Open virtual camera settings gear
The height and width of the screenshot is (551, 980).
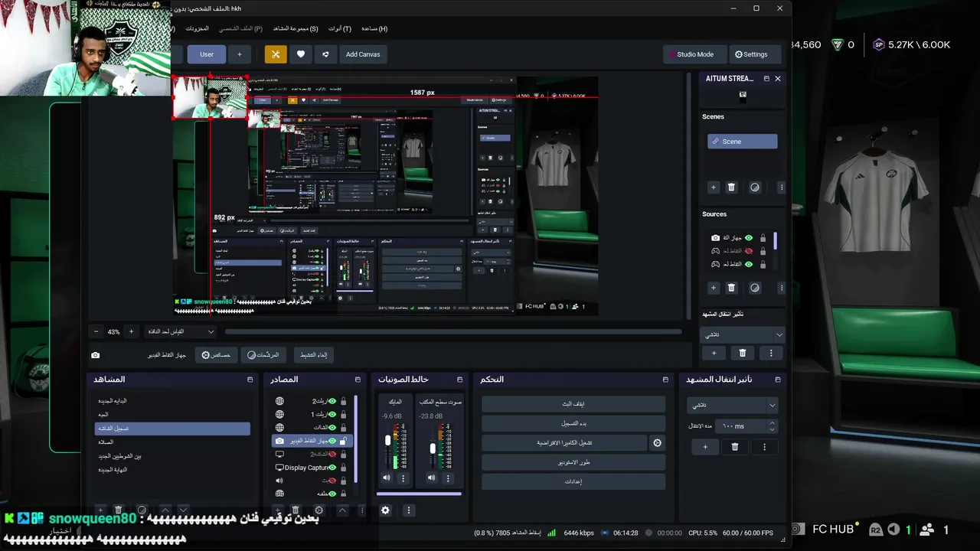pyautogui.click(x=657, y=443)
